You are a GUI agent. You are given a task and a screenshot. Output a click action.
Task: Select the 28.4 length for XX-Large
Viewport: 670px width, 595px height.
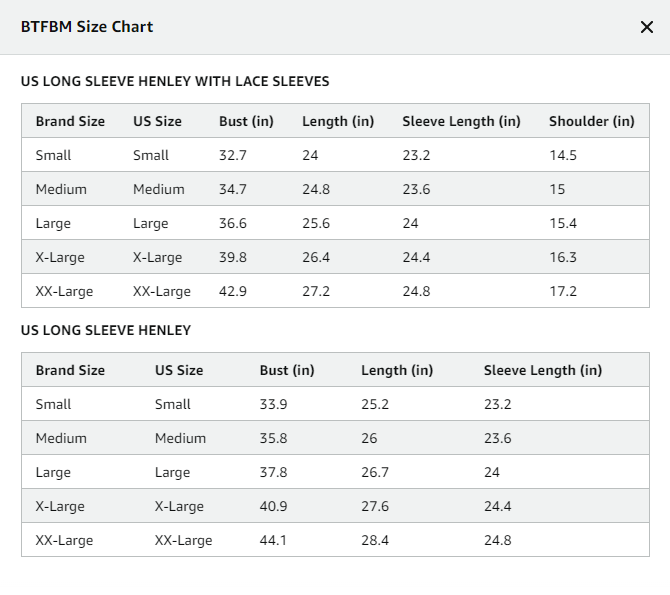pyautogui.click(x=375, y=540)
